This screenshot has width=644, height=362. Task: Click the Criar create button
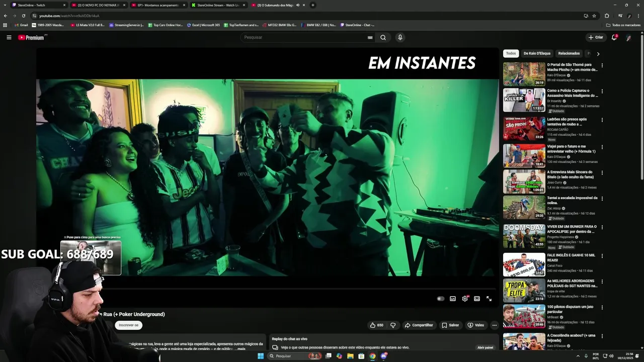click(x=596, y=37)
